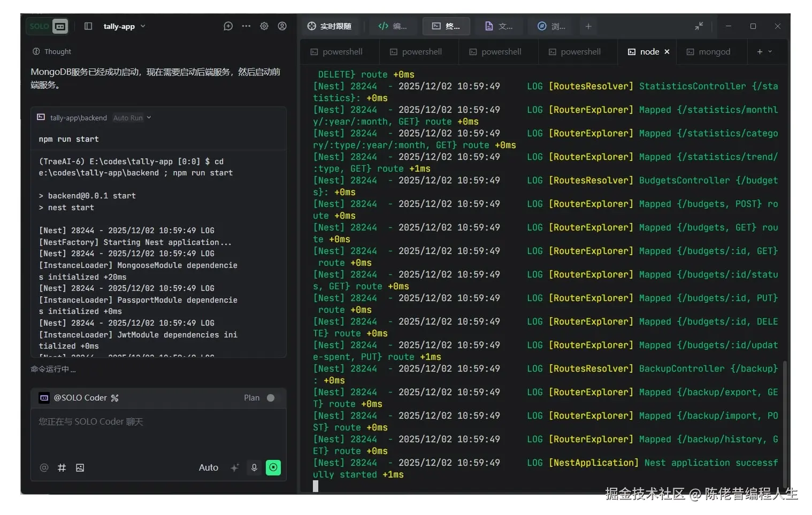Toggle the sidebar layout icon
The height and width of the screenshot is (515, 812).
pyautogui.click(x=88, y=26)
